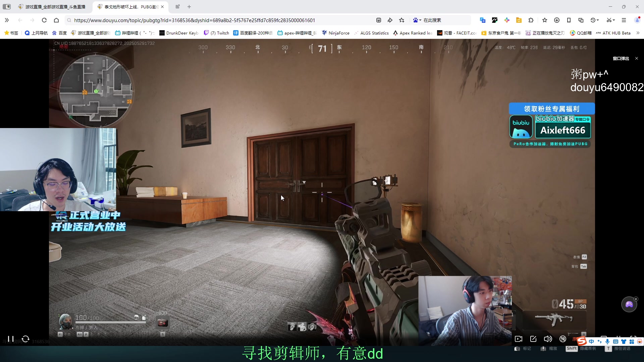This screenshot has width=644, height=362.
Task: Click the Sogou input method S logo
Action: click(582, 342)
